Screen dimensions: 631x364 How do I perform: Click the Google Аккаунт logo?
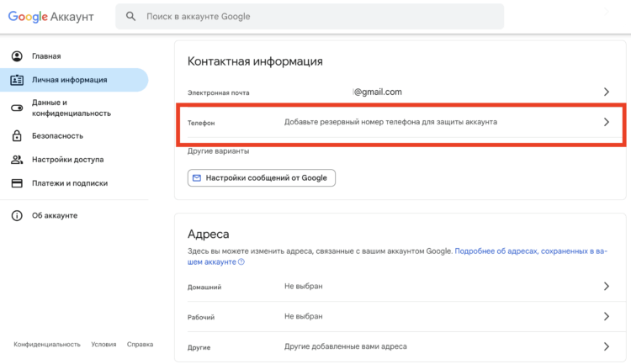tap(50, 17)
